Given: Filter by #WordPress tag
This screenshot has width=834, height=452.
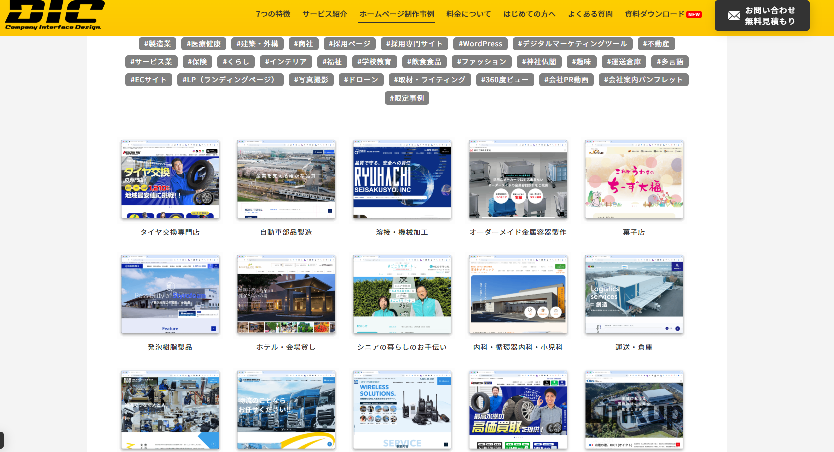Looking at the screenshot, I should click(x=481, y=44).
